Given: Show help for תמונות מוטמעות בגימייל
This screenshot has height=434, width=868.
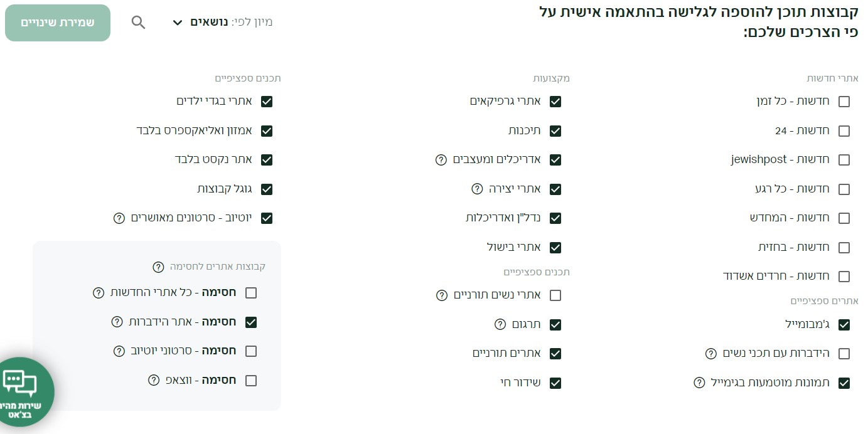Looking at the screenshot, I should click(x=699, y=383).
